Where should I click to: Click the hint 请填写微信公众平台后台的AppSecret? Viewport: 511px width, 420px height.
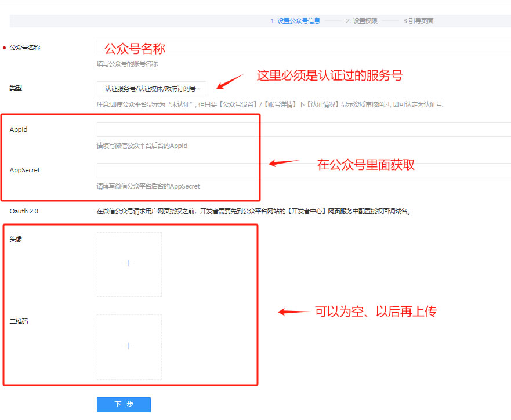click(x=148, y=186)
